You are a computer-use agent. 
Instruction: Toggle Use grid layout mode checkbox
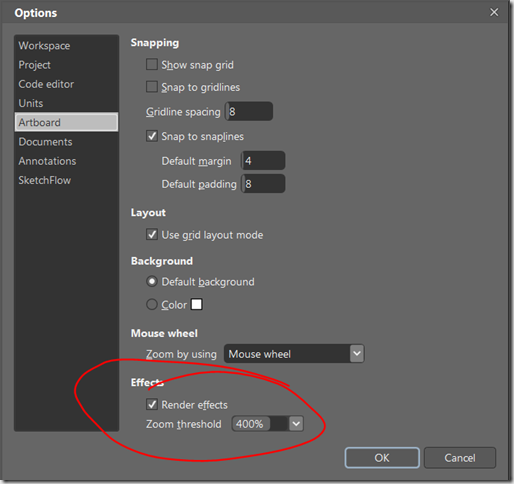[152, 234]
